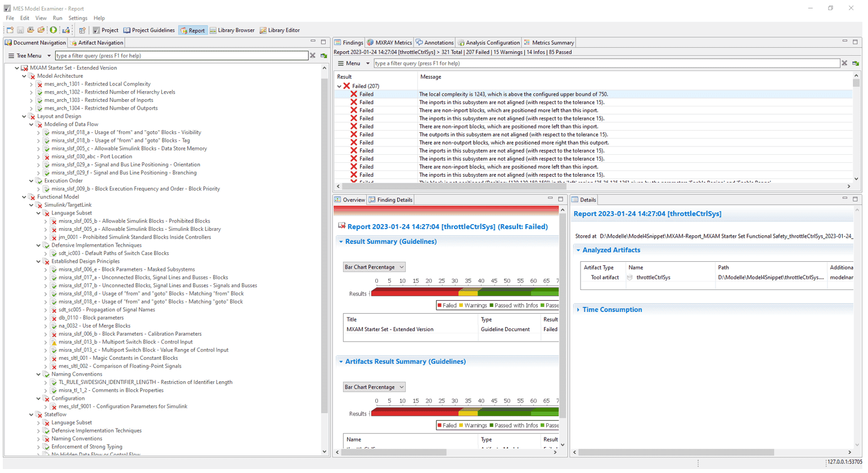The height and width of the screenshot is (473, 868).
Task: Click the disabled Save toolbar icon
Action: point(20,30)
